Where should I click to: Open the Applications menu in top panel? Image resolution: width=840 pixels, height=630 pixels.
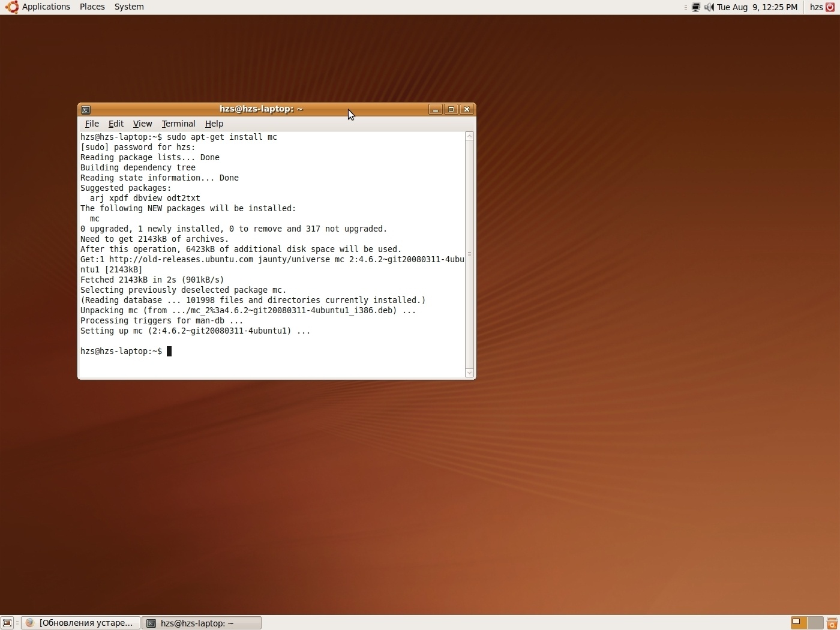[x=46, y=7]
